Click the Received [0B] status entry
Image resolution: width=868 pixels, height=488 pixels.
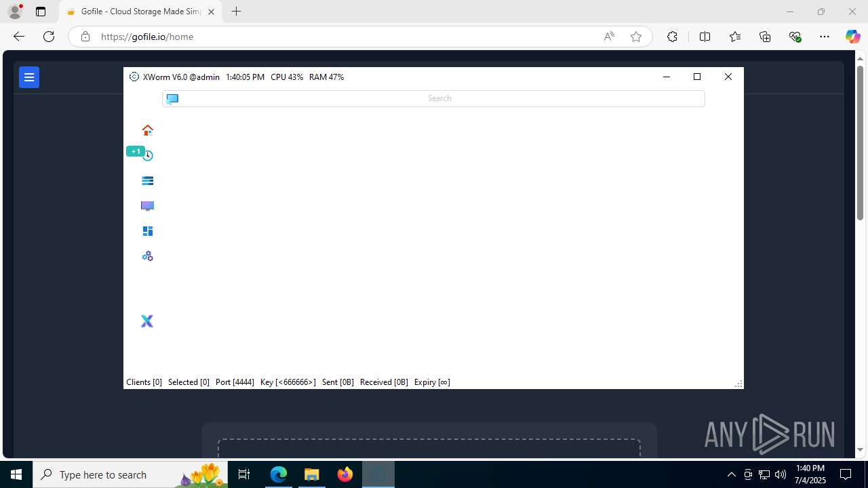384,382
